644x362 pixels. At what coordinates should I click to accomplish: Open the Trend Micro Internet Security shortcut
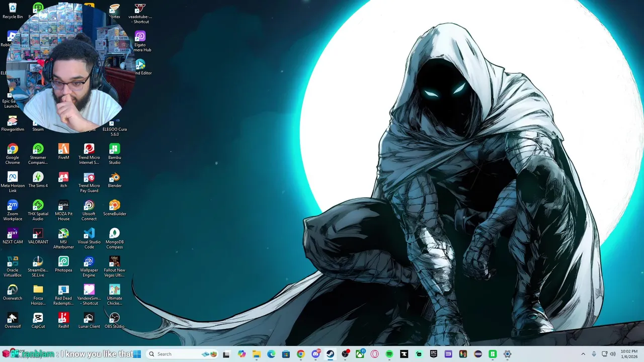point(89,154)
